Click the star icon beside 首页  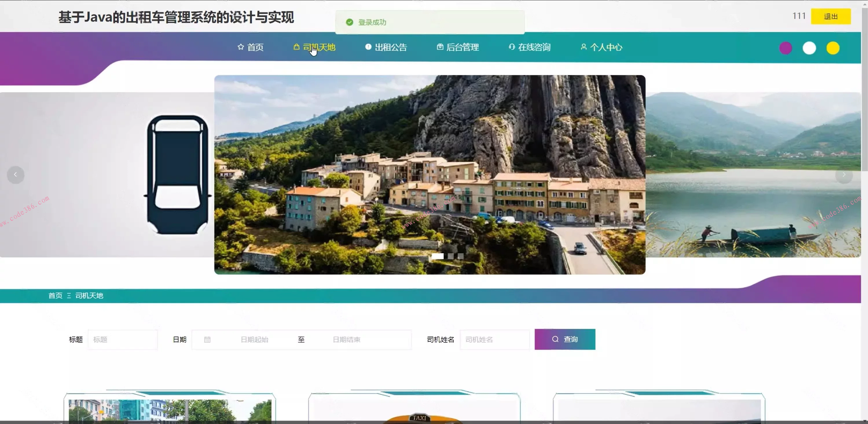click(241, 47)
